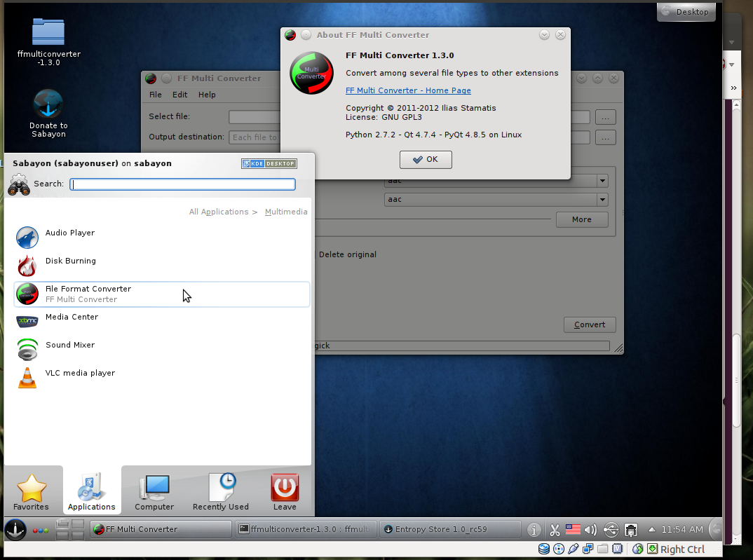Image resolution: width=753 pixels, height=560 pixels.
Task: Start Disk Burning application
Action: (x=70, y=261)
